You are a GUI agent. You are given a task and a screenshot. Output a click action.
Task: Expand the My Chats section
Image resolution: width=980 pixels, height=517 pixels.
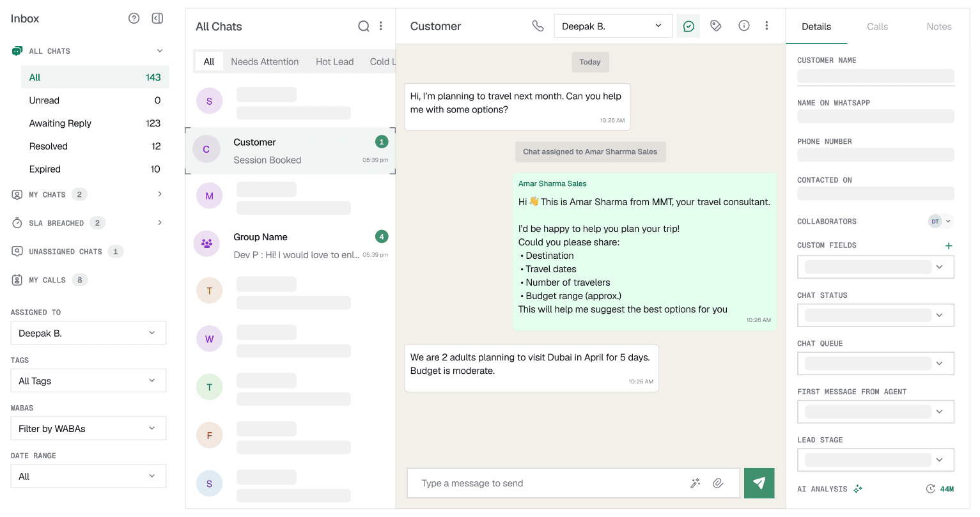point(159,194)
